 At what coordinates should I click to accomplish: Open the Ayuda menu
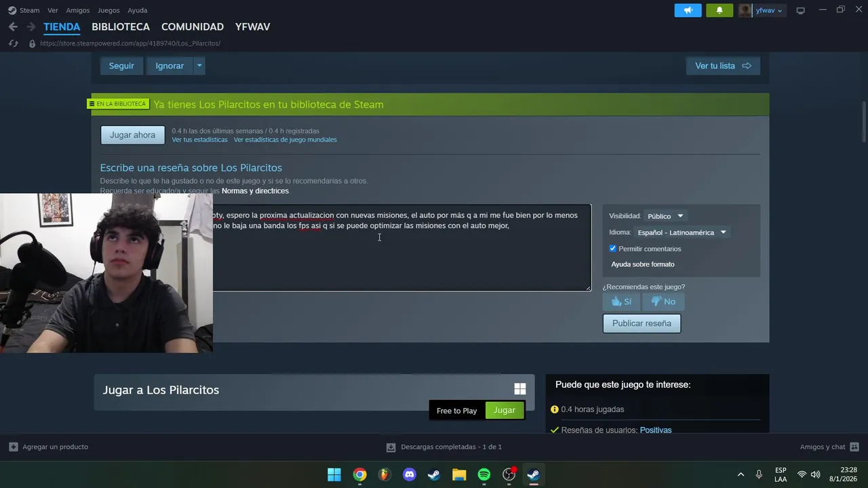pyautogui.click(x=138, y=10)
